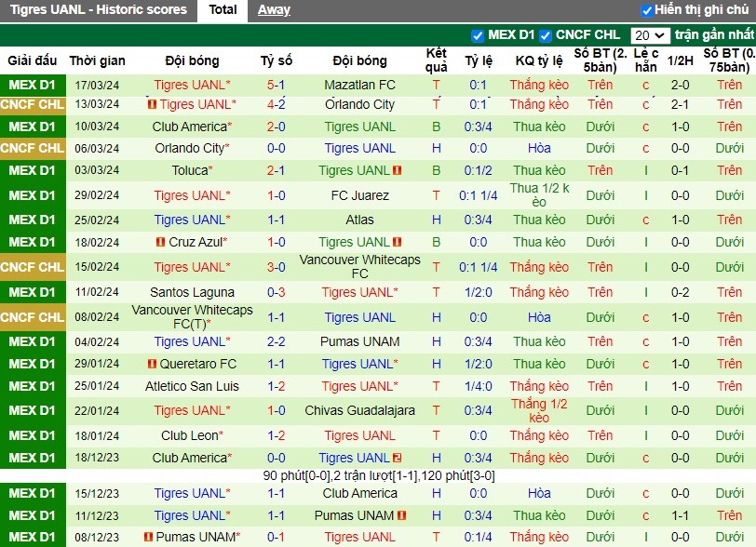This screenshot has height=547, width=756.
Task: Click red card icon beside Pumas UNAM on 08/12/23
Action: tap(149, 537)
